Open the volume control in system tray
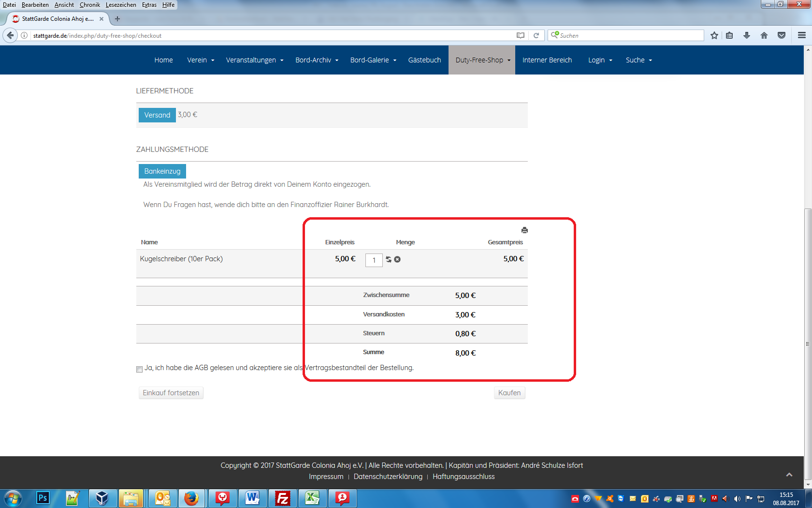The height and width of the screenshot is (508, 812). pyautogui.click(x=737, y=499)
